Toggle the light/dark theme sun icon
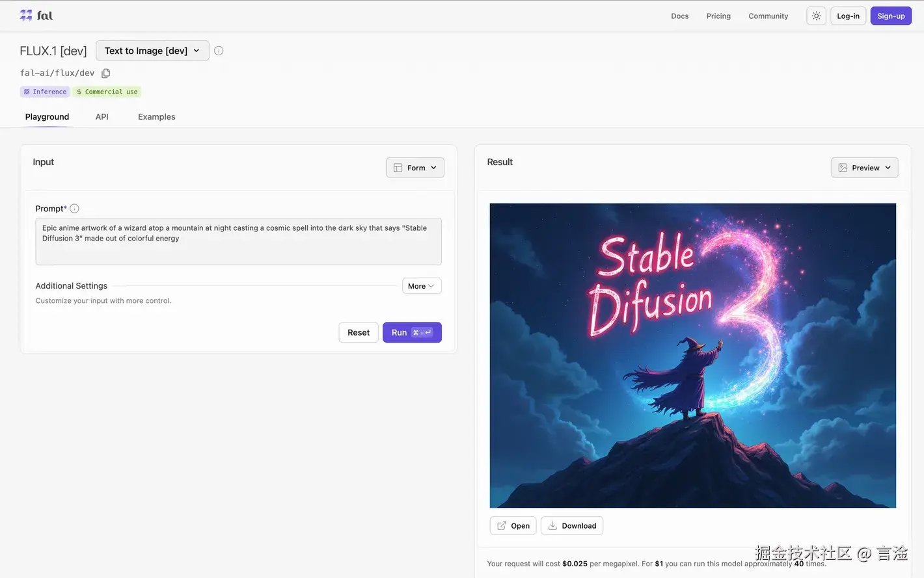Image resolution: width=924 pixels, height=578 pixels. (x=816, y=16)
